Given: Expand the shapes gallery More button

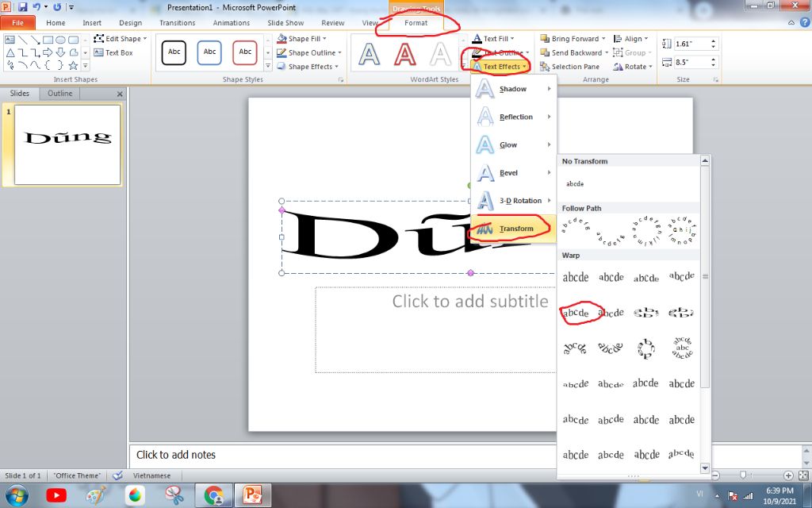Looking at the screenshot, I should pyautogui.click(x=86, y=66).
